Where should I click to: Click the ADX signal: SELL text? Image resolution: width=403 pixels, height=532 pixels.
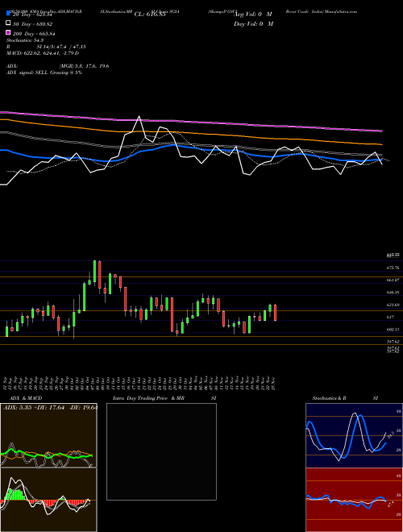tap(44, 73)
